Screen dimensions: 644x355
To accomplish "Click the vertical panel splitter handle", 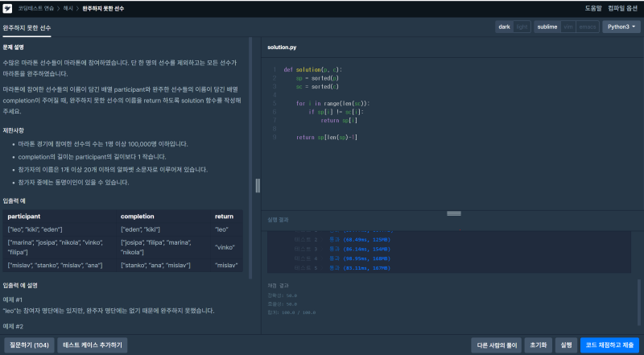I will 258,185.
